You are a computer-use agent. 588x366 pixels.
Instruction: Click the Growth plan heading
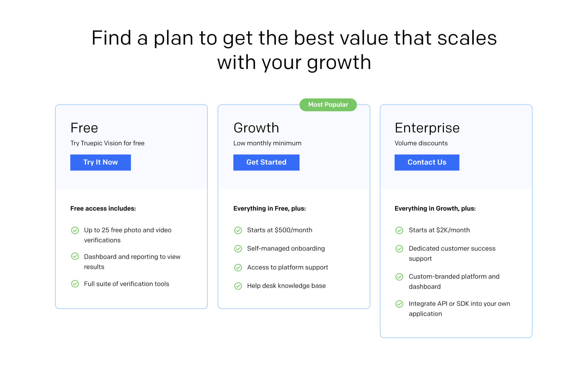point(256,128)
